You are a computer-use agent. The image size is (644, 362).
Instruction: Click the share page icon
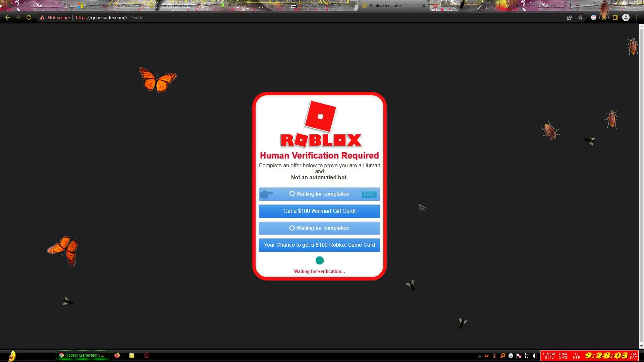570,17
